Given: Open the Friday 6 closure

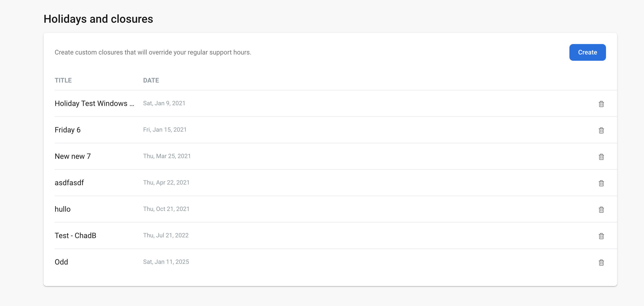Looking at the screenshot, I should click(67, 130).
